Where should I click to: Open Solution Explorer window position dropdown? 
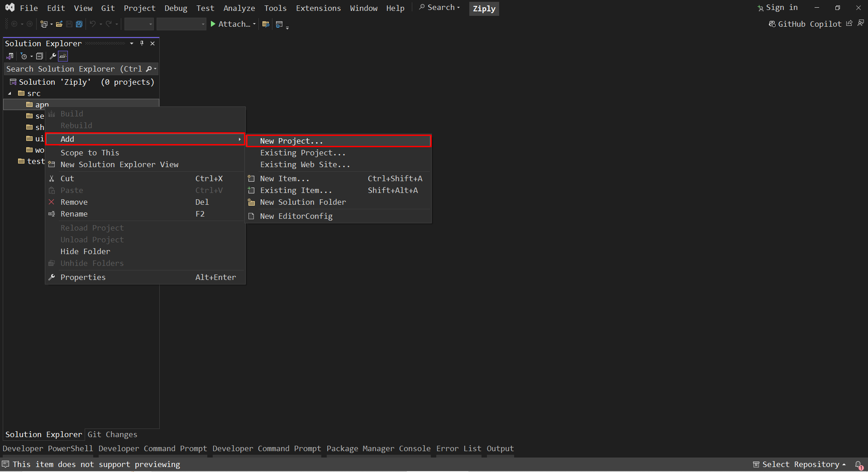click(x=131, y=43)
